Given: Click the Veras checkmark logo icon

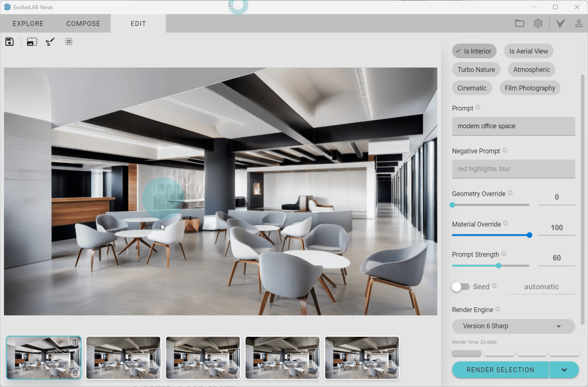Looking at the screenshot, I should [x=560, y=23].
